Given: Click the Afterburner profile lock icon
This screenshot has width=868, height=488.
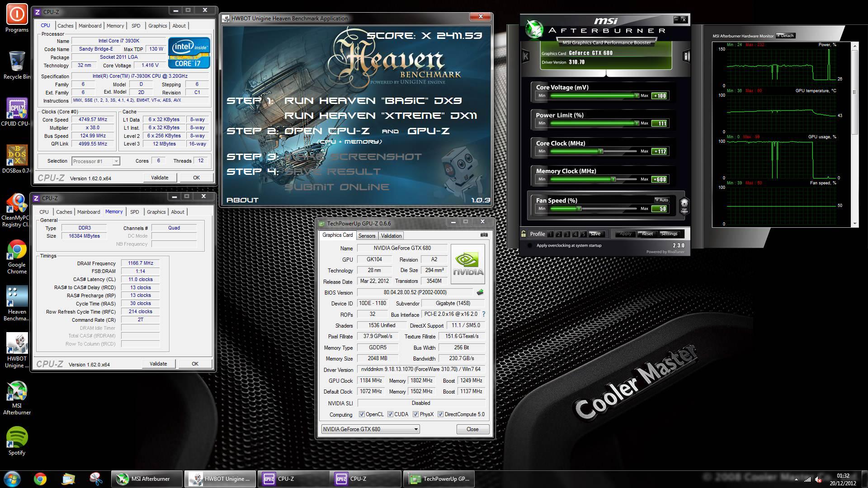Looking at the screenshot, I should 524,234.
